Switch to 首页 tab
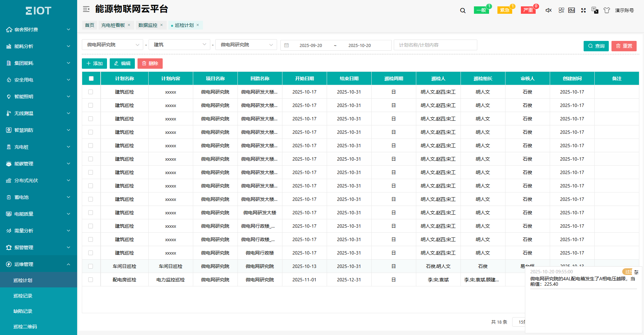The height and width of the screenshot is (335, 644). tap(90, 25)
